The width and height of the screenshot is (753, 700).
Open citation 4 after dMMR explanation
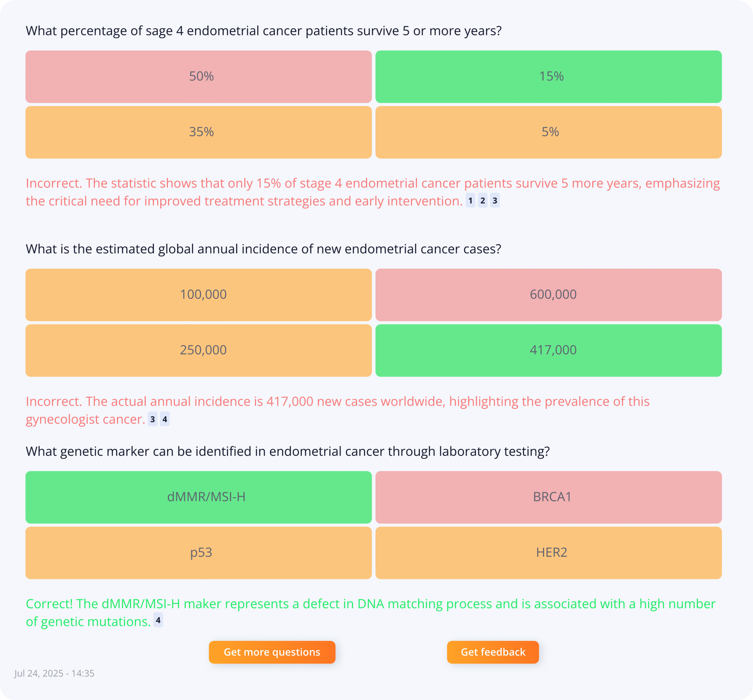pyautogui.click(x=158, y=620)
